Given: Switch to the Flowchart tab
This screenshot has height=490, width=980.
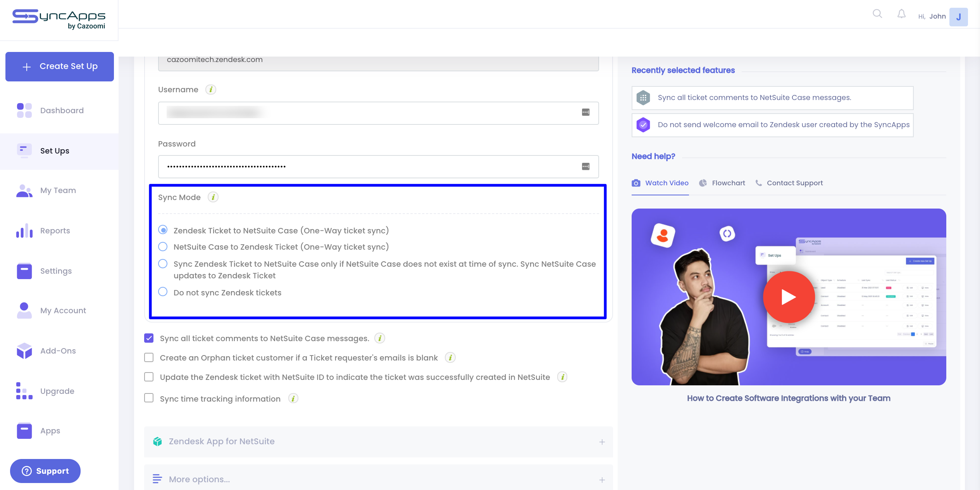Looking at the screenshot, I should (x=722, y=183).
